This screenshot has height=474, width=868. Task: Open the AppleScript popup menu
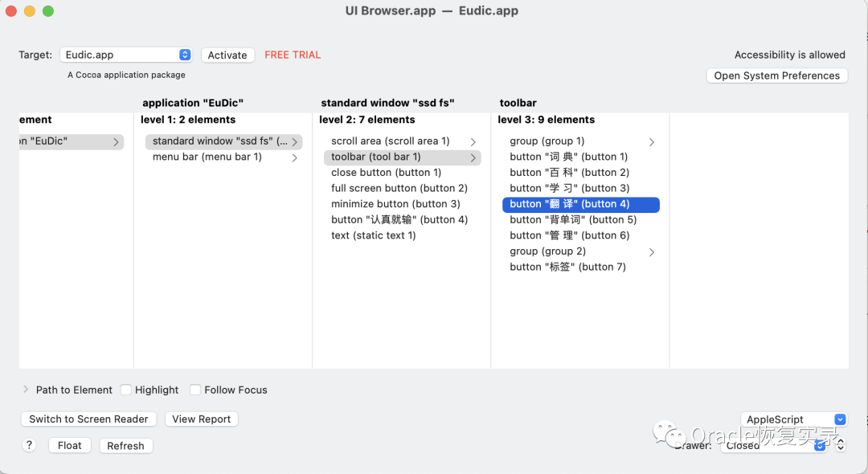794,419
